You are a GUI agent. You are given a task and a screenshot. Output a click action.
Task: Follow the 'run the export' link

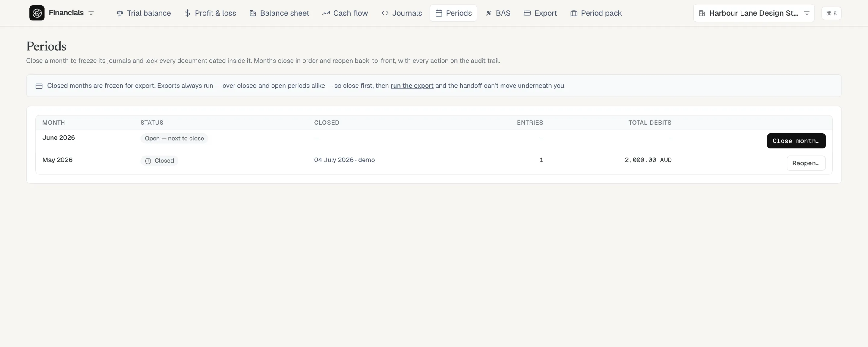(x=412, y=86)
